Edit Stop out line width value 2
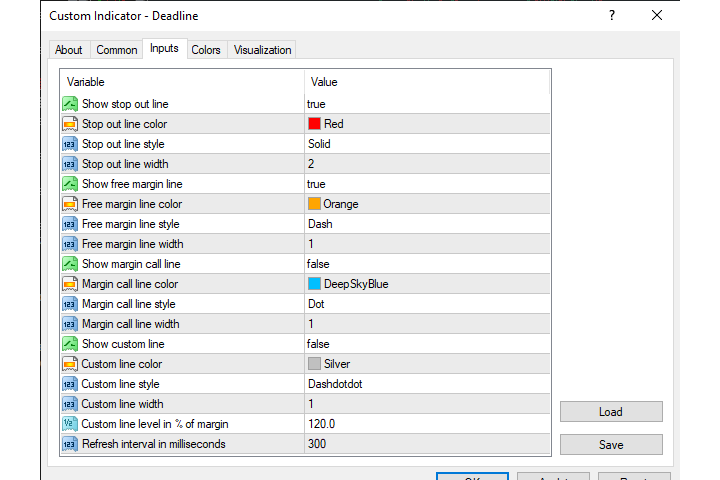The width and height of the screenshot is (720, 480). pyautogui.click(x=427, y=164)
